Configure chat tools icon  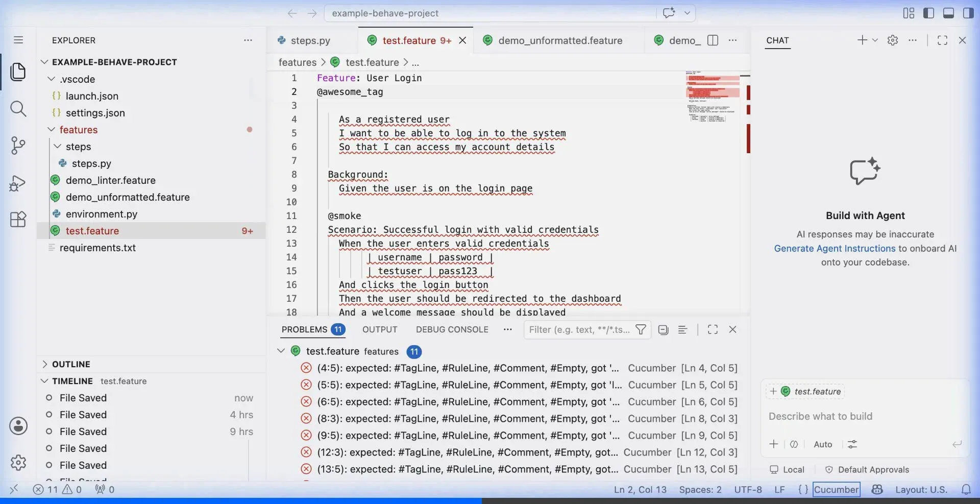(x=852, y=444)
